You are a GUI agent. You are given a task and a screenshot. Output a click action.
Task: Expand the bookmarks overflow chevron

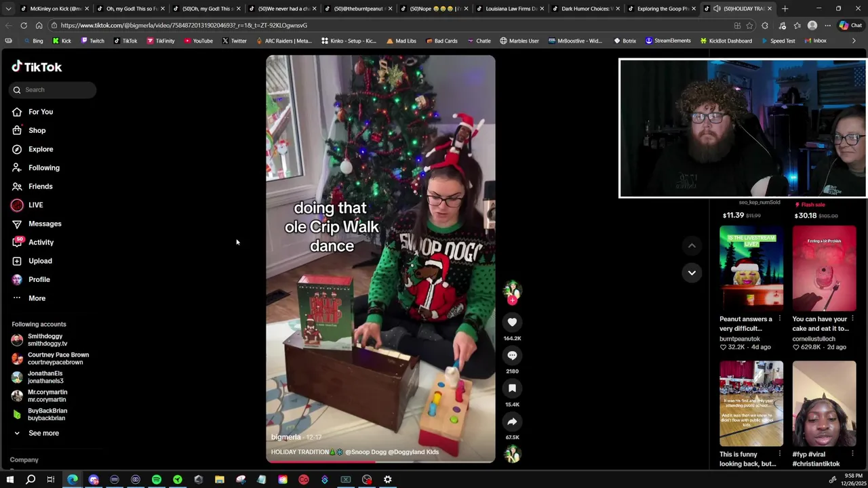tap(854, 41)
